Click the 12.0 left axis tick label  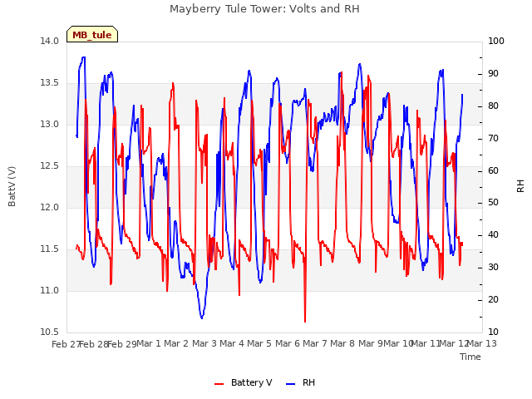click(50, 207)
